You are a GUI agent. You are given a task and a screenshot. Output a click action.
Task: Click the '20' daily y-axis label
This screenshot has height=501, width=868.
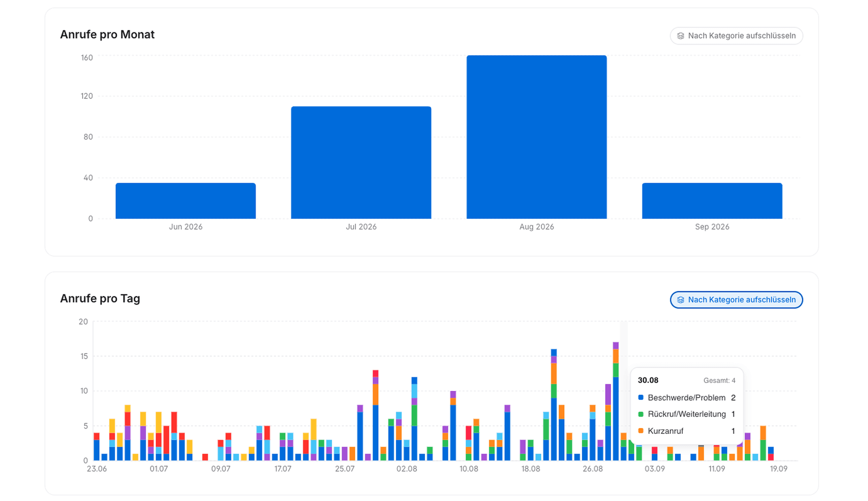pyautogui.click(x=83, y=321)
